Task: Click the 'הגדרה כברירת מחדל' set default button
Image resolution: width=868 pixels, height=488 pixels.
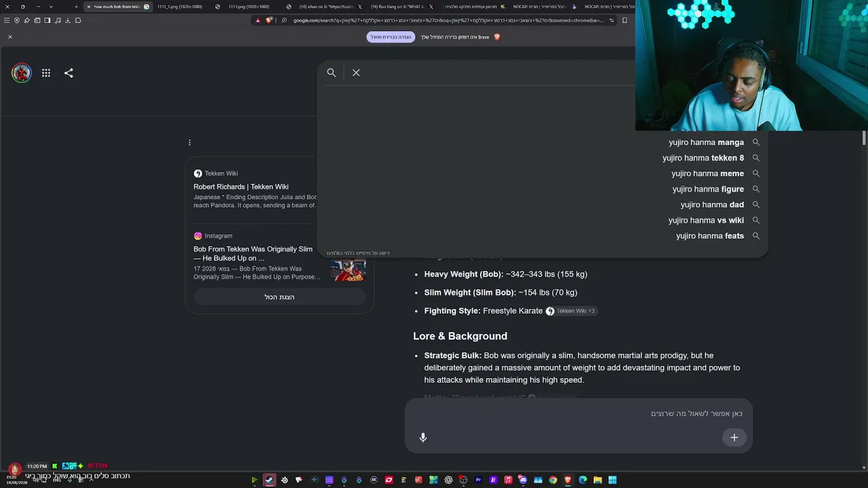Action: pos(391,37)
